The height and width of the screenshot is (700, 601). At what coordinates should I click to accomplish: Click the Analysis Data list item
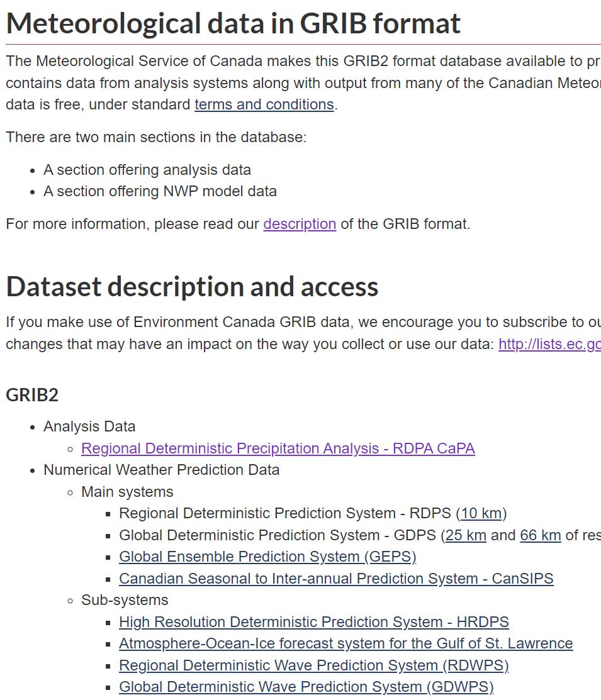click(89, 426)
